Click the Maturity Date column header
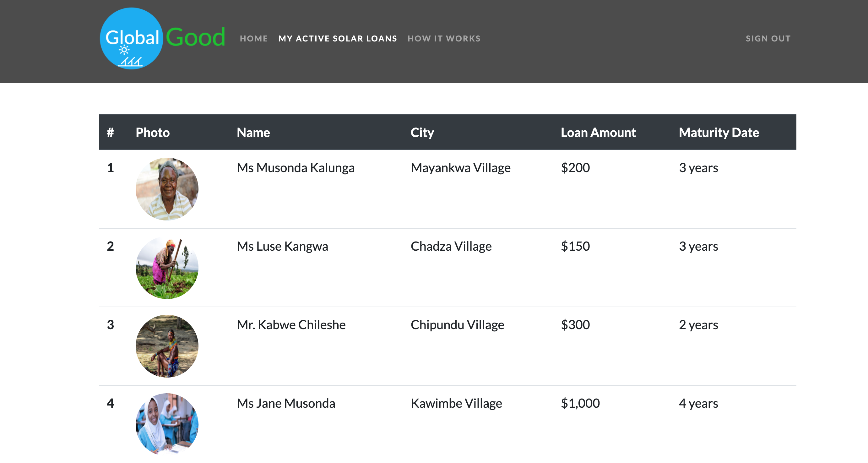The width and height of the screenshot is (868, 463). pos(719,133)
